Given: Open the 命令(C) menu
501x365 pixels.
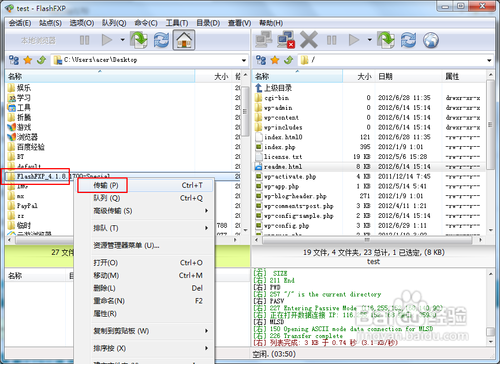Looking at the screenshot, I should point(146,23).
